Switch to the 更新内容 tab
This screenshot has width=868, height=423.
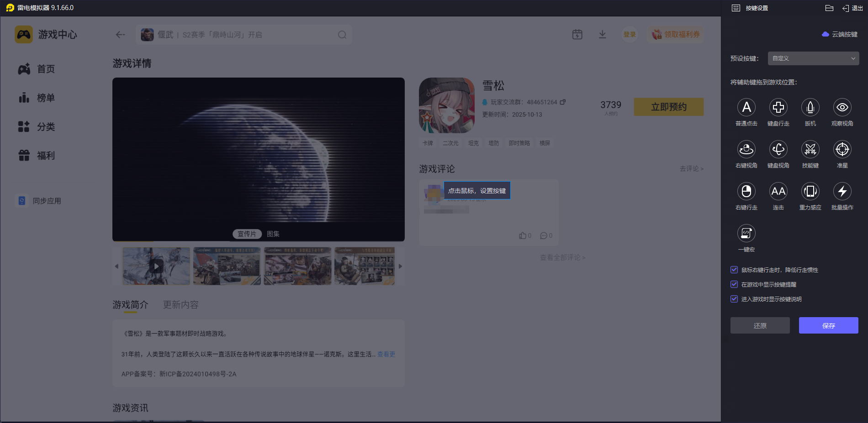[180, 305]
